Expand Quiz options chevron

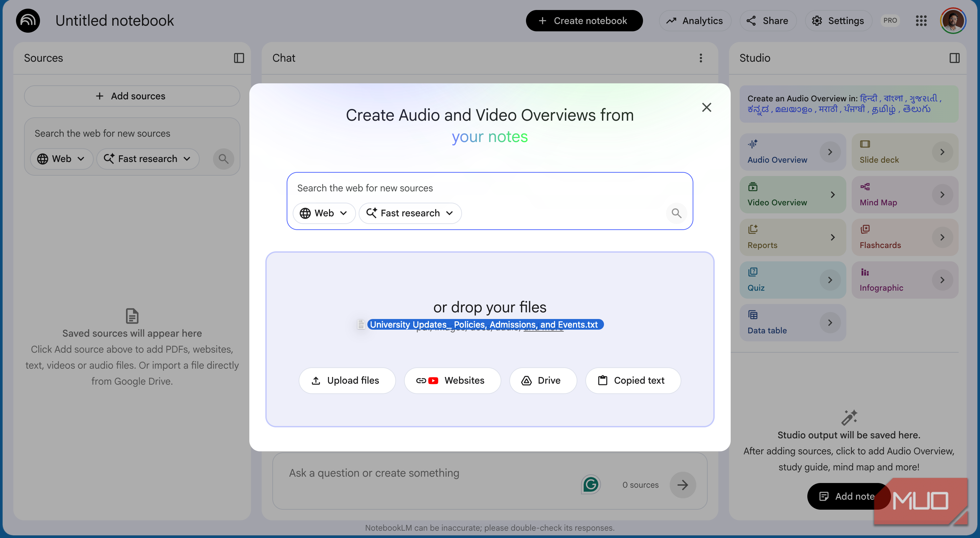point(830,280)
